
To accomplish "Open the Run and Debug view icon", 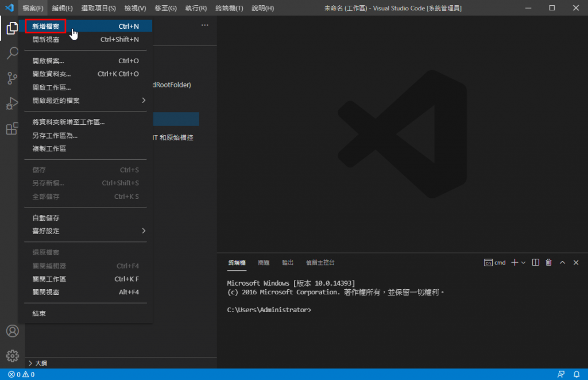I will [x=12, y=103].
